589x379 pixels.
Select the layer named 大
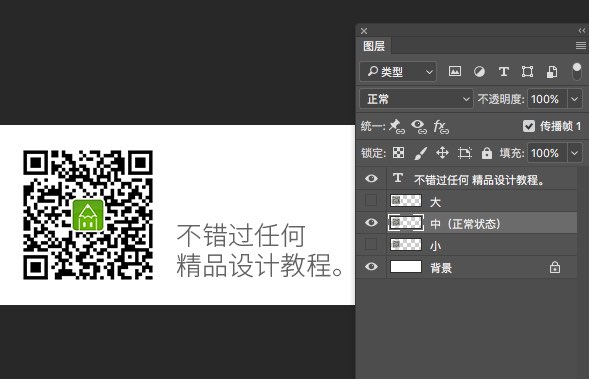[x=435, y=202]
